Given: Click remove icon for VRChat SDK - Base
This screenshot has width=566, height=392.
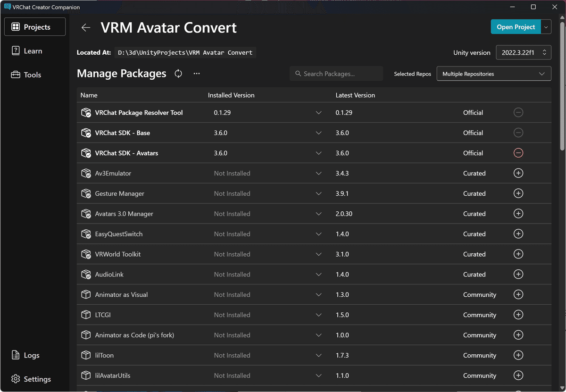Looking at the screenshot, I should tap(518, 133).
